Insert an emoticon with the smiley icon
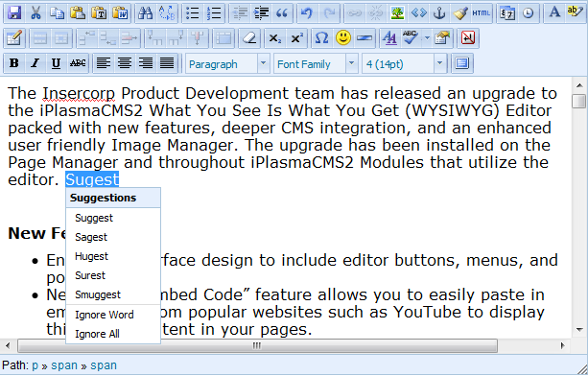Image resolution: width=588 pixels, height=376 pixels. pos(343,38)
